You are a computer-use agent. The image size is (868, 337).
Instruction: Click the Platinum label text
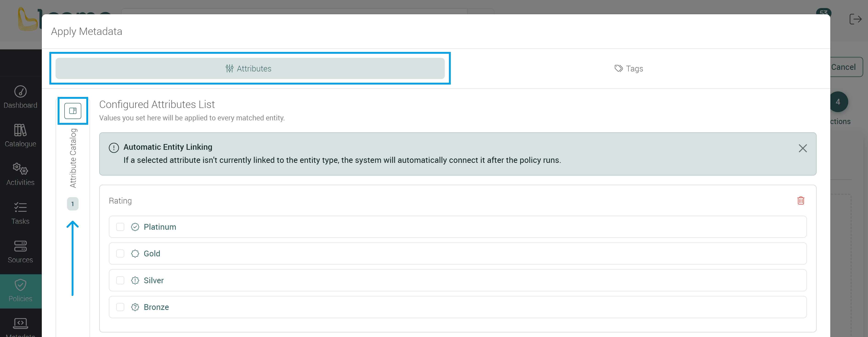(160, 227)
